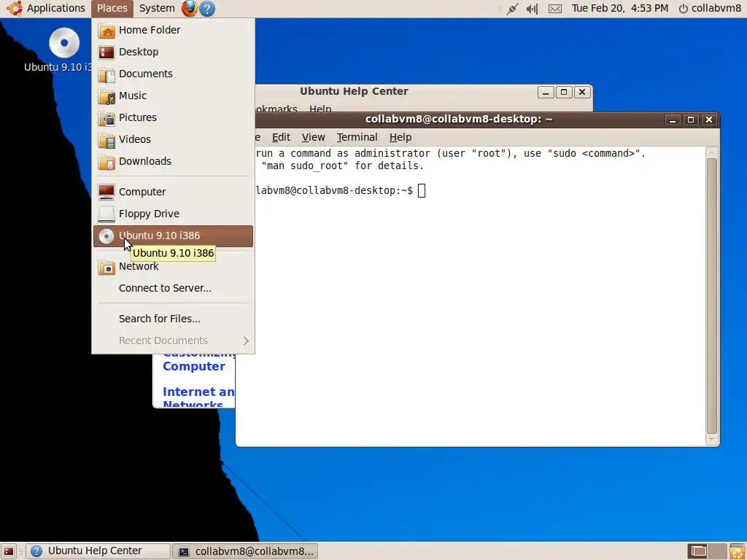Image resolution: width=747 pixels, height=560 pixels.
Task: Switch to Ubuntu Help Center taskbar button
Action: pyautogui.click(x=97, y=551)
